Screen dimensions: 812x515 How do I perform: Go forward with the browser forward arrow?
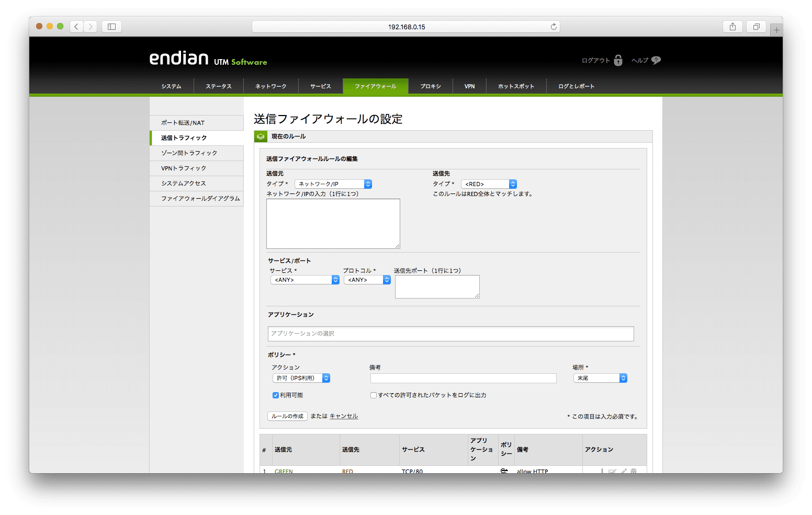point(91,27)
